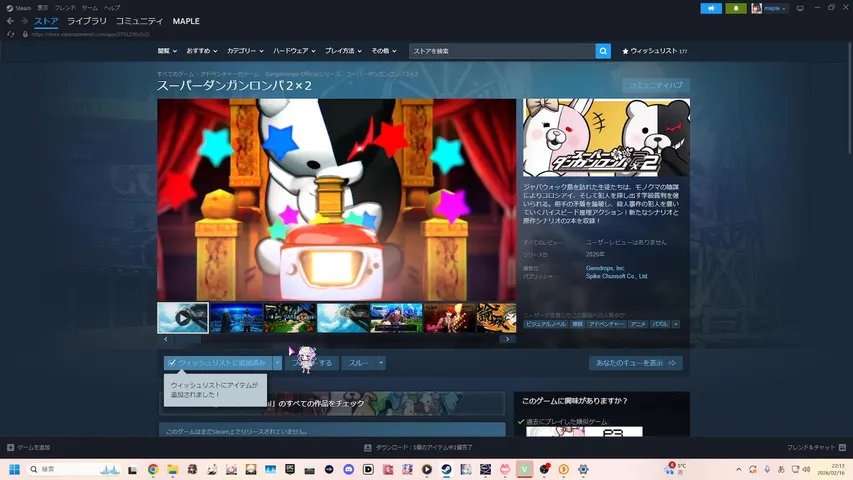This screenshot has height=480, width=853.
Task: Click the taskbar search box
Action: tap(74, 469)
